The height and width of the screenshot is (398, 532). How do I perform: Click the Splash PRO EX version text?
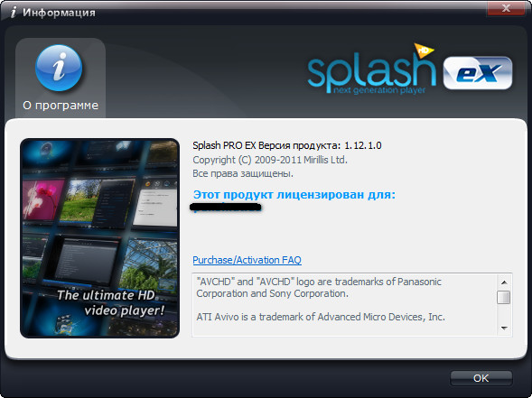pos(287,145)
